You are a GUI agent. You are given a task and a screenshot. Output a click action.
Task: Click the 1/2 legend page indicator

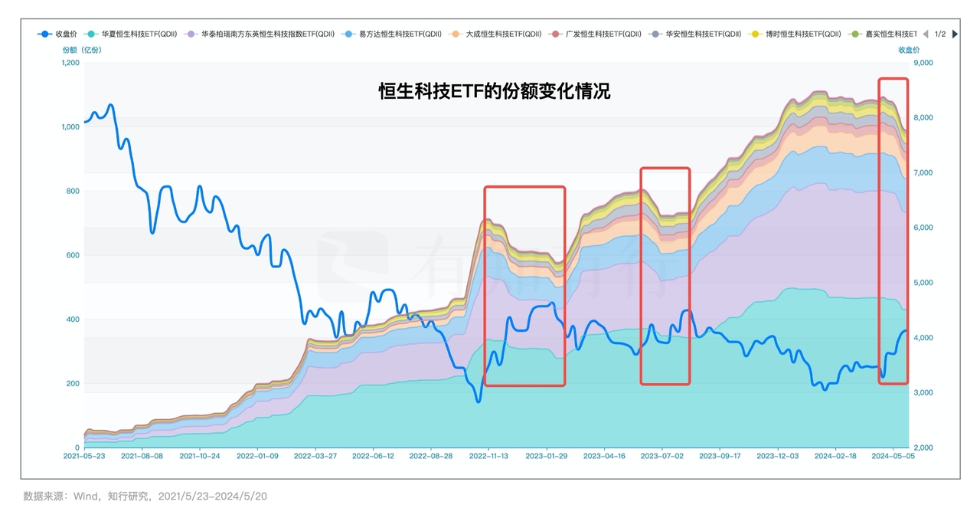(940, 34)
